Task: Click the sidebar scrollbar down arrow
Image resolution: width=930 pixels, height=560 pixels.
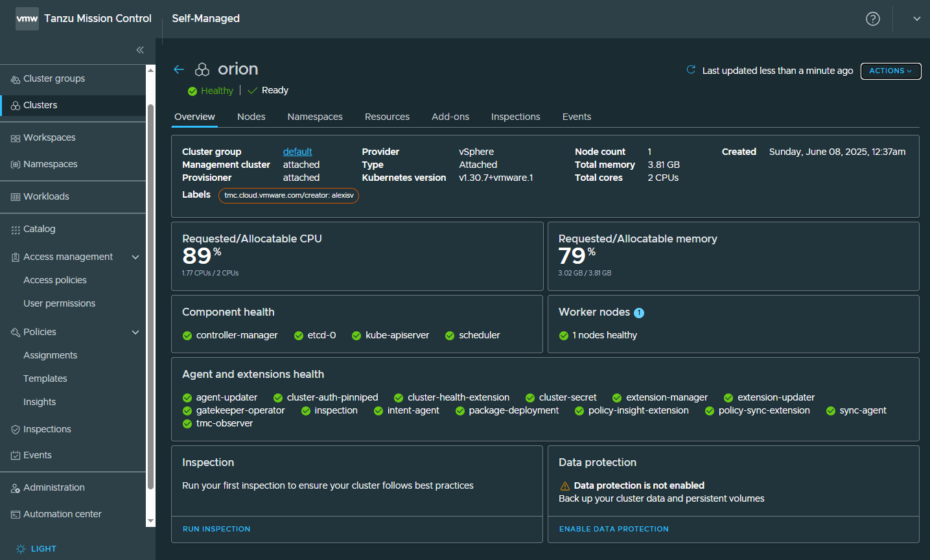Action: (x=151, y=521)
